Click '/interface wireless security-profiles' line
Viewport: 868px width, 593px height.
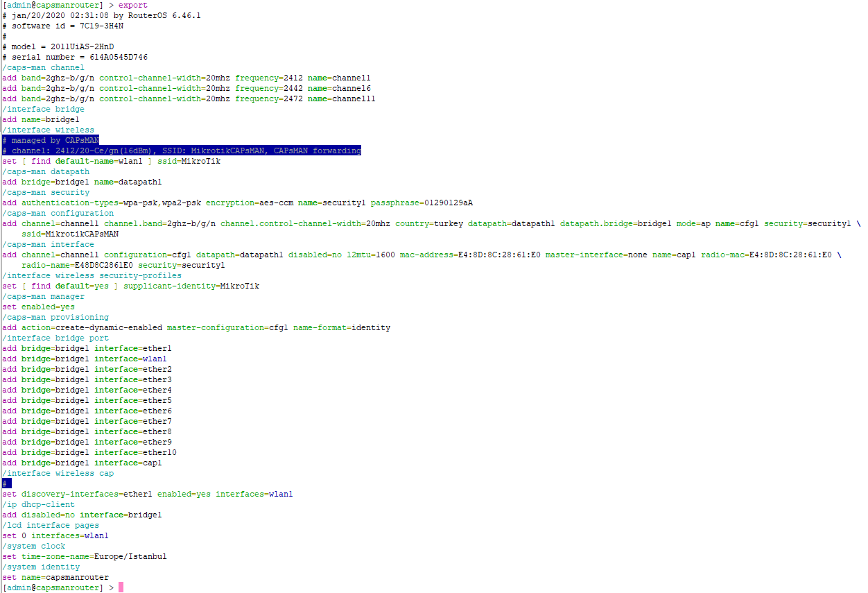pos(92,275)
